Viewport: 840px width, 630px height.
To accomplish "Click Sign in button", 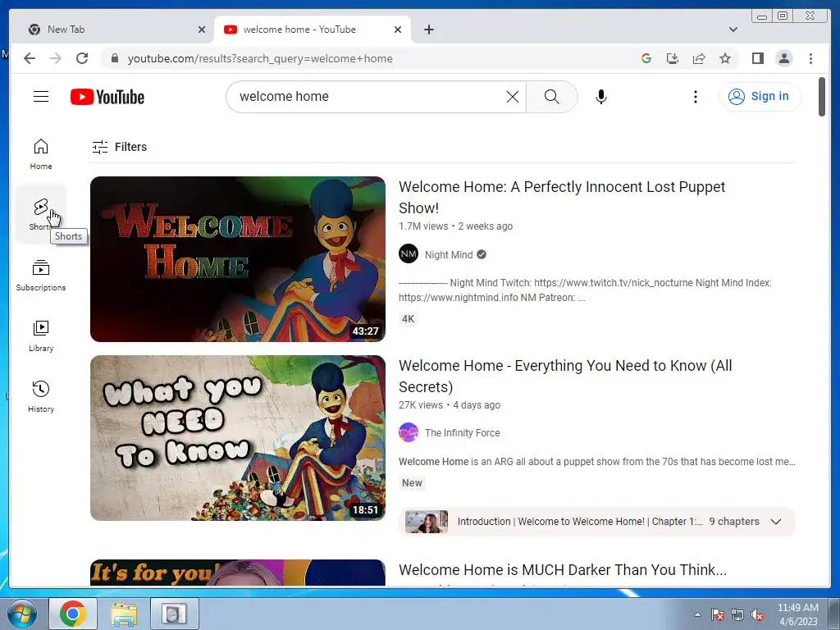I will tap(760, 97).
